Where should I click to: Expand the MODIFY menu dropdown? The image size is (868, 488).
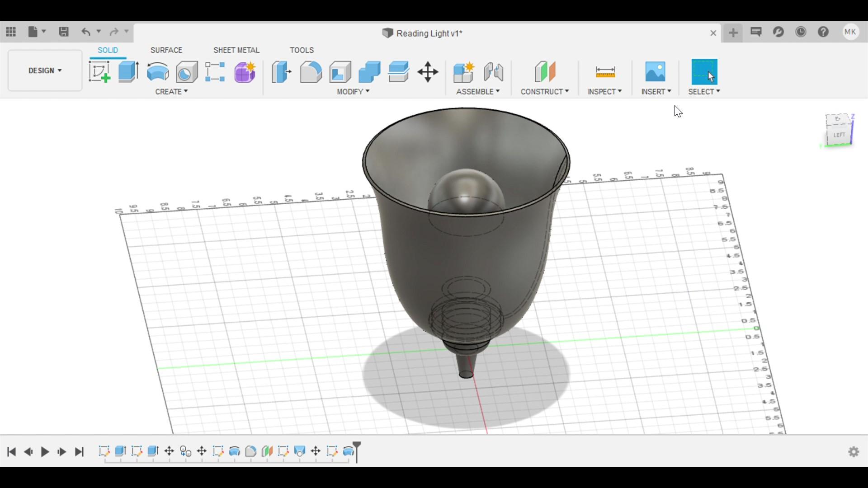pyautogui.click(x=353, y=91)
